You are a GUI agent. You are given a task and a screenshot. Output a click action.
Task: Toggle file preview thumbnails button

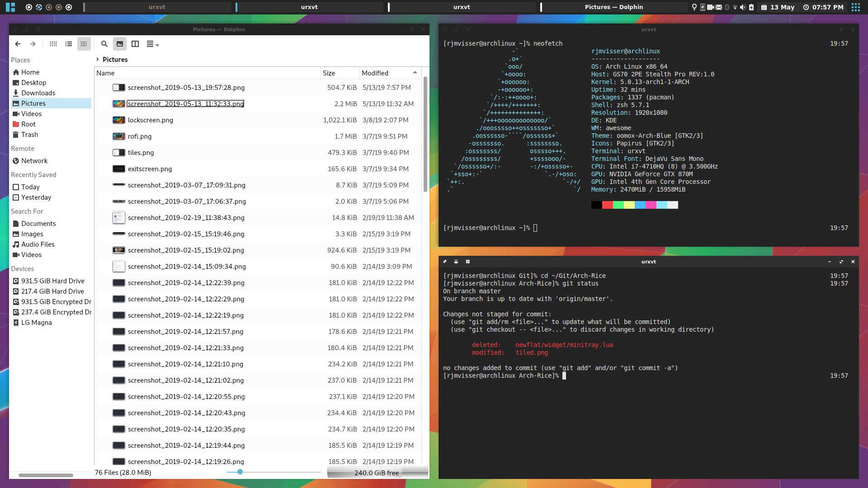(x=120, y=44)
